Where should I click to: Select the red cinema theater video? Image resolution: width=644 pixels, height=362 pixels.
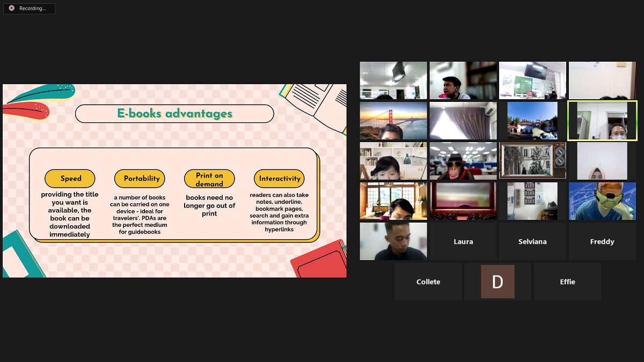pos(463,201)
